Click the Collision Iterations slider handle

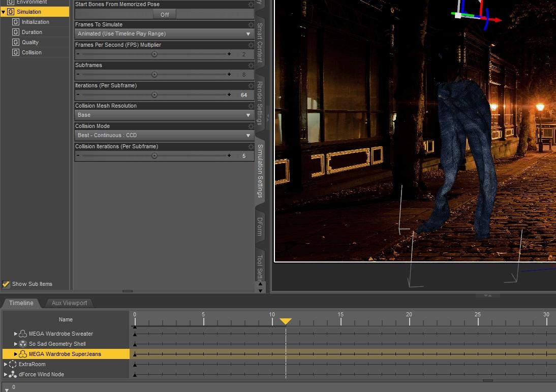pos(154,156)
